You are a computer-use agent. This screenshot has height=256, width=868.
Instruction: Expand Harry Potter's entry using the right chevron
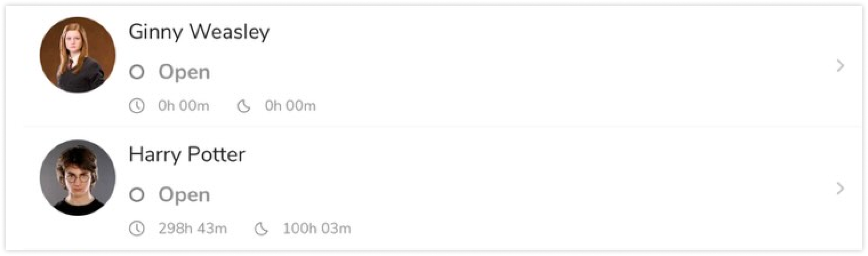pyautogui.click(x=840, y=189)
